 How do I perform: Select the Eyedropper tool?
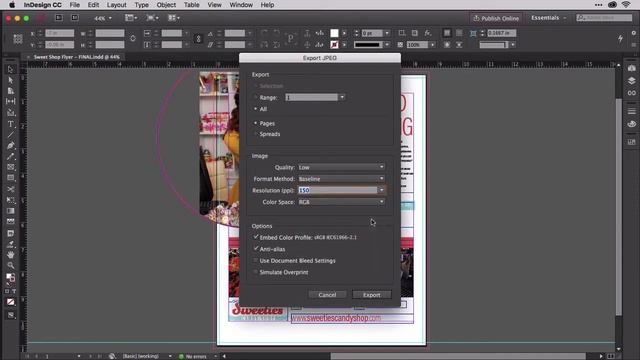(x=11, y=244)
